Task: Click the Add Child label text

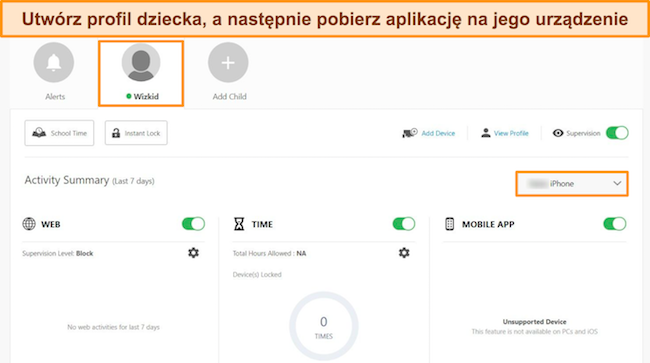Action: [229, 97]
